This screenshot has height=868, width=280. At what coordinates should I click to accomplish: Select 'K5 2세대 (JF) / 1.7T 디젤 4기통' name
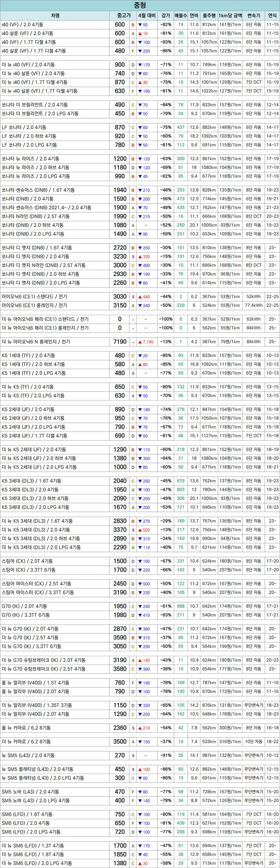[x=34, y=436]
